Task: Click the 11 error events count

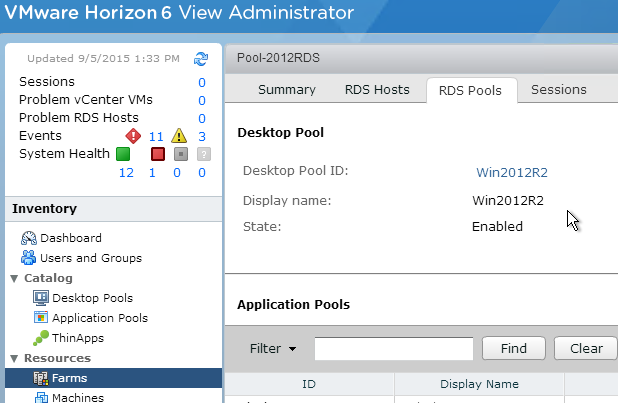Action: point(156,137)
